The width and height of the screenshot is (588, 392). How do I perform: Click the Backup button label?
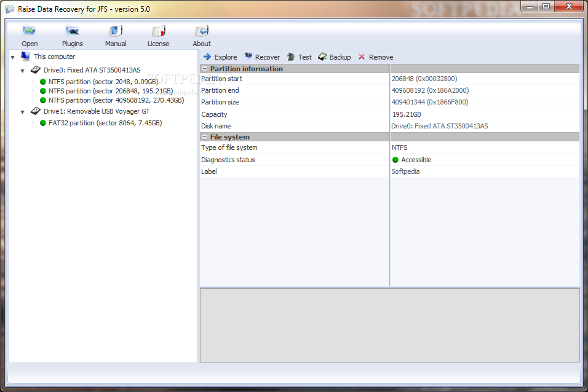pos(340,57)
